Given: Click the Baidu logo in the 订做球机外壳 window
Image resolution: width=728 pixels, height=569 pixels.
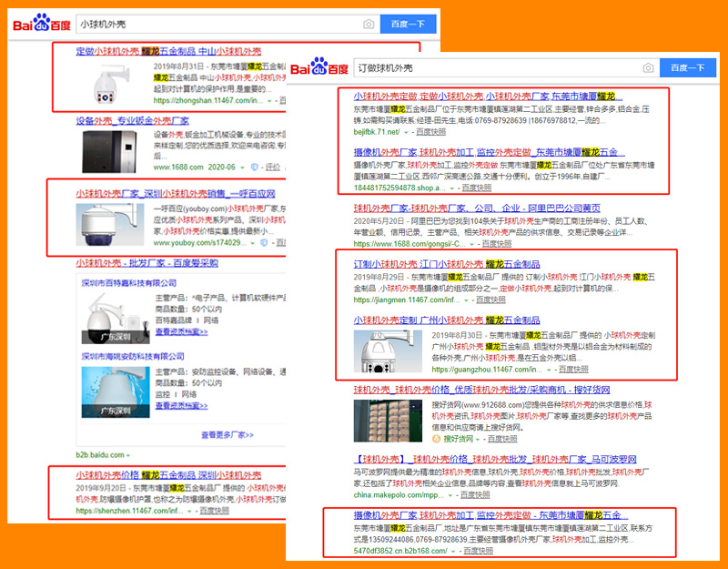Looking at the screenshot, I should (x=319, y=66).
